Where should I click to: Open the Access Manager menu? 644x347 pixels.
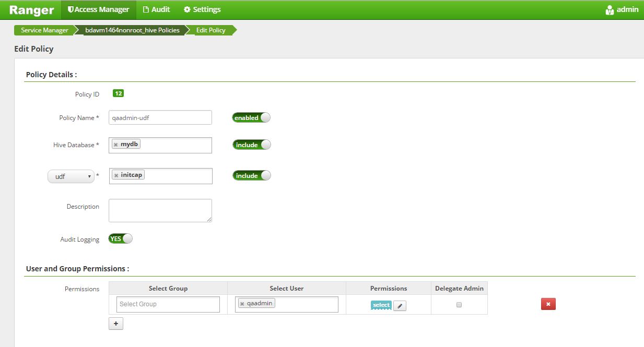(99, 9)
